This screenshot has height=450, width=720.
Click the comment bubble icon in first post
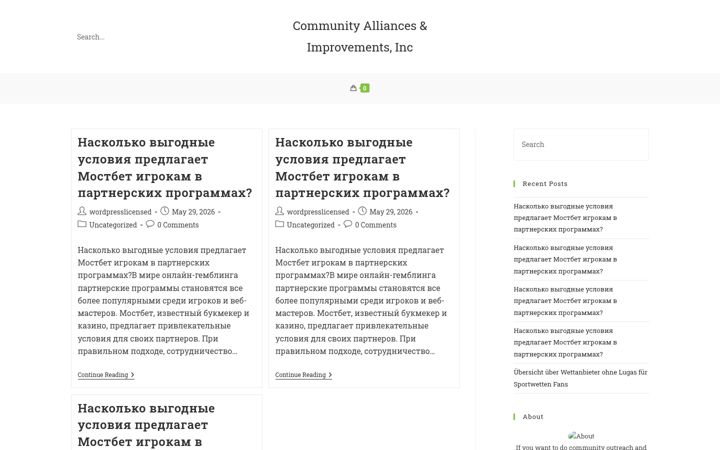coord(150,224)
